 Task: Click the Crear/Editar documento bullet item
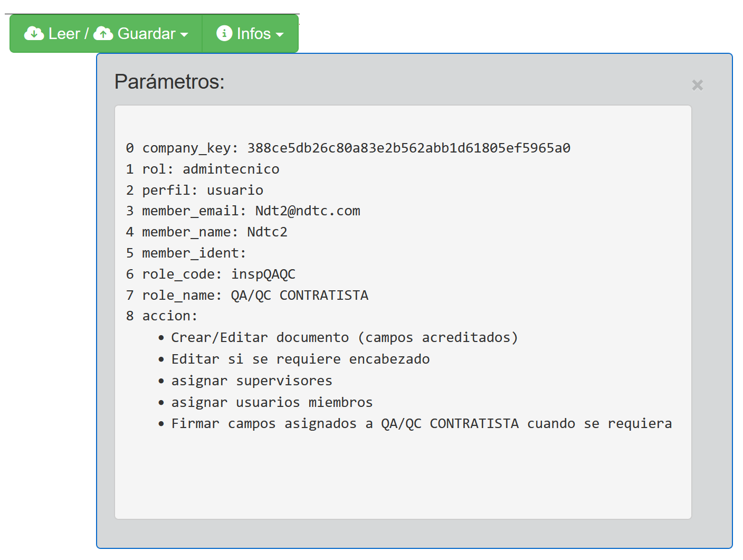pos(344,338)
